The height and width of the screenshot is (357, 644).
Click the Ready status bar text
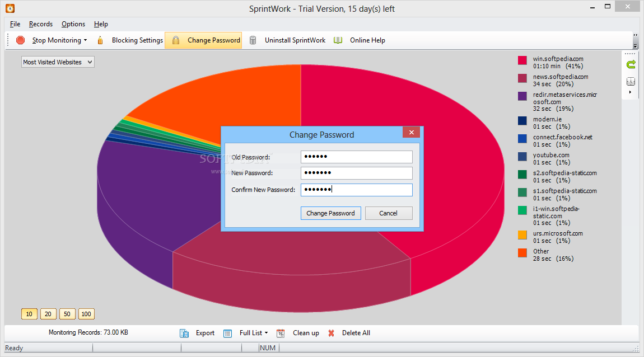14,348
